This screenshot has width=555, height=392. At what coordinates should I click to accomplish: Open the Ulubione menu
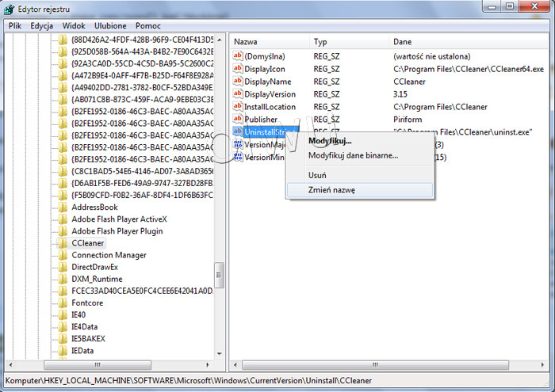[x=110, y=26]
